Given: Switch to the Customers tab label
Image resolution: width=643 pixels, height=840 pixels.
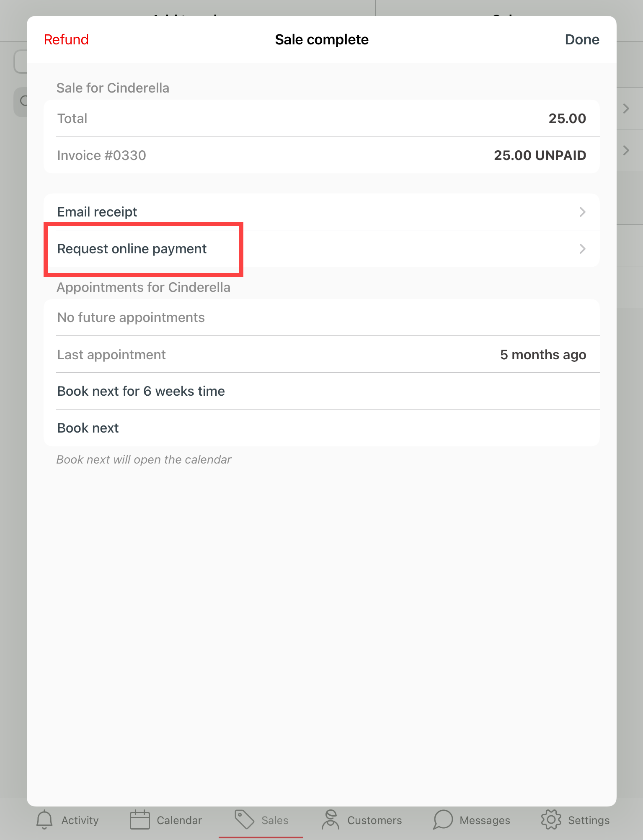Looking at the screenshot, I should click(x=374, y=820).
